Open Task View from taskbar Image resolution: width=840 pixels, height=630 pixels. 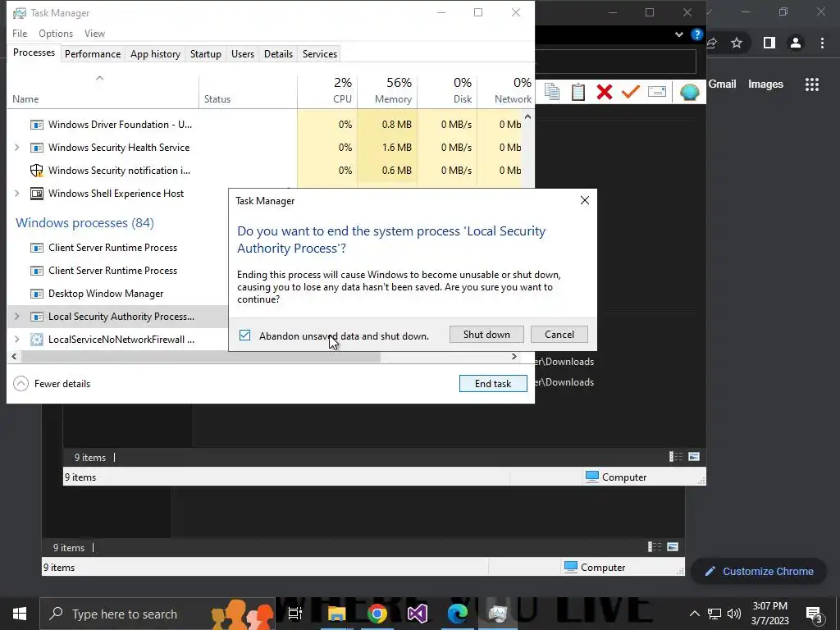coord(295,614)
